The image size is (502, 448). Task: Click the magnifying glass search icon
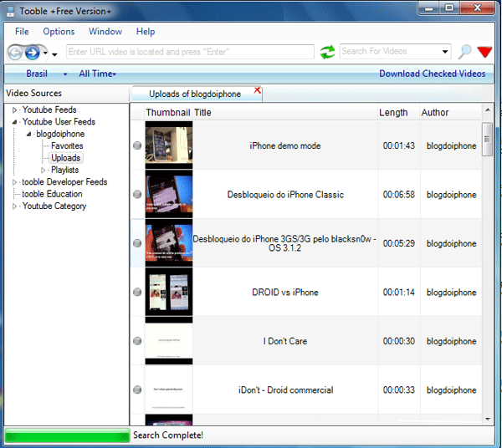464,52
